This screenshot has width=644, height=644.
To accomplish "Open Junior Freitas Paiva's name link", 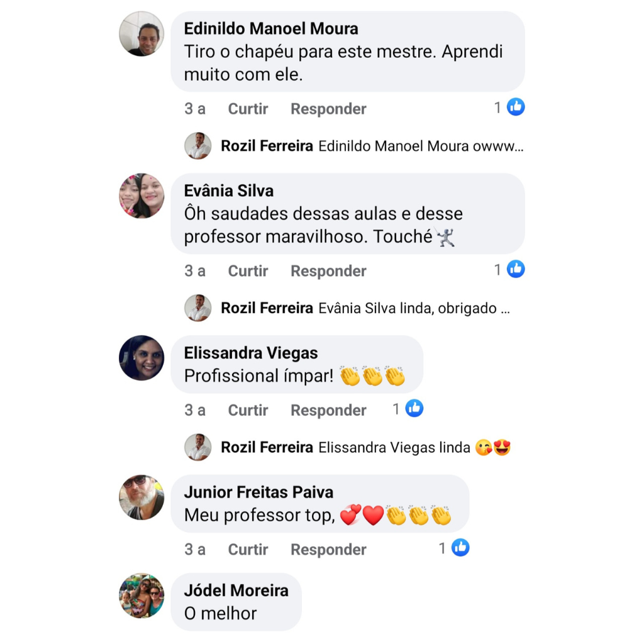I will [x=258, y=492].
